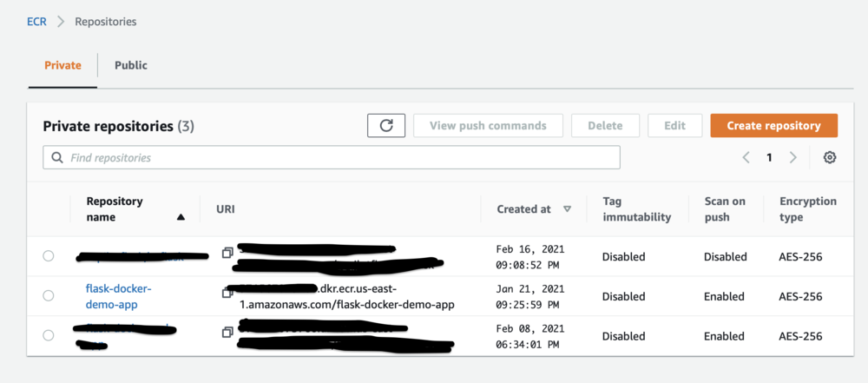Copy the flask-docker-demo-app URI icon
The width and height of the screenshot is (868, 383).
228,291
